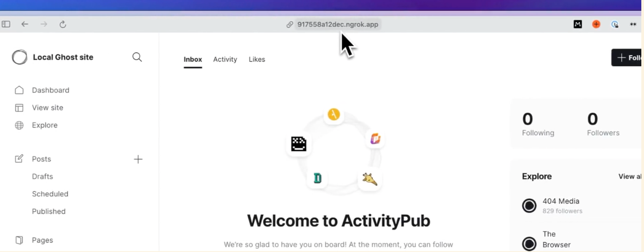Select Drafts under Posts
This screenshot has width=644, height=252.
point(42,176)
